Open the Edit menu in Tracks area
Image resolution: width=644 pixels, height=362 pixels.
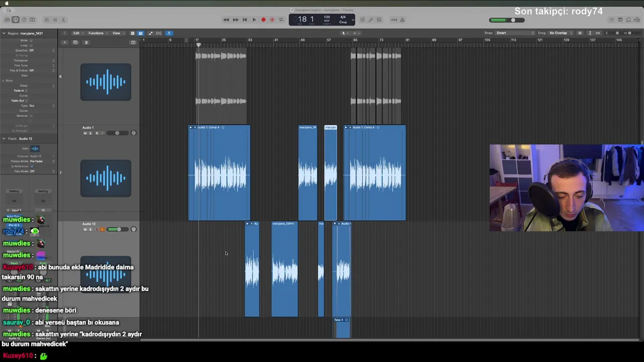pyautogui.click(x=77, y=33)
